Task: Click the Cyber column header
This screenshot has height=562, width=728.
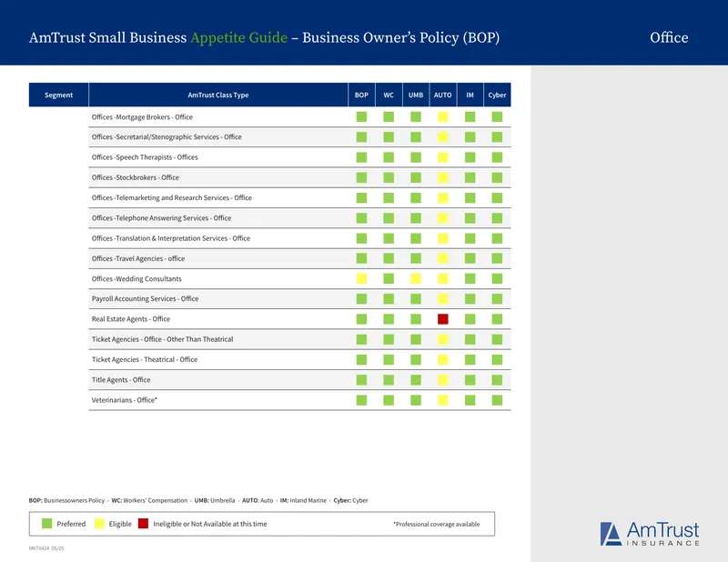Action: tap(497, 95)
